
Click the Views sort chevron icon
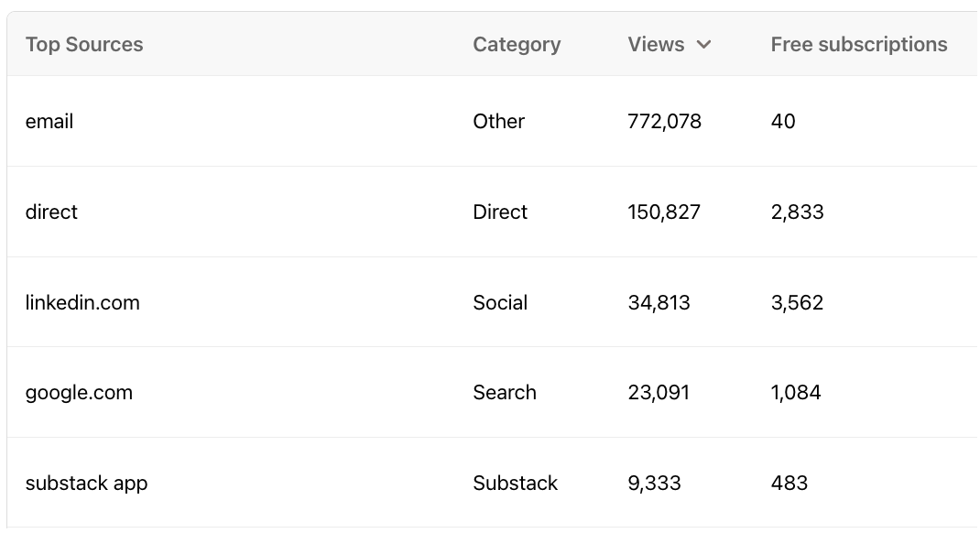click(x=703, y=44)
